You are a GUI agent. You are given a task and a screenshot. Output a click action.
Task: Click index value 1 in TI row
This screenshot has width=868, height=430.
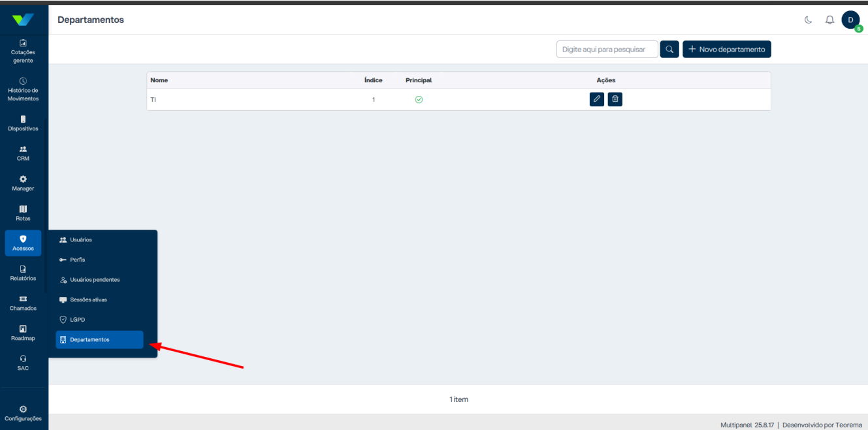pos(374,100)
